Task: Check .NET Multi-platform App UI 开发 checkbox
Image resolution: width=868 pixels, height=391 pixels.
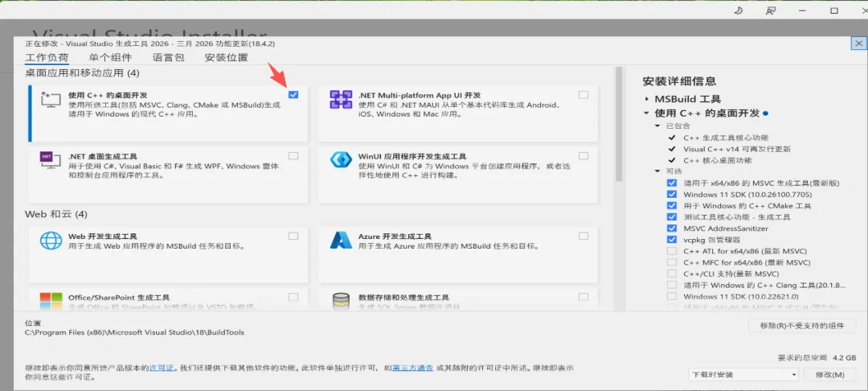Action: click(583, 95)
